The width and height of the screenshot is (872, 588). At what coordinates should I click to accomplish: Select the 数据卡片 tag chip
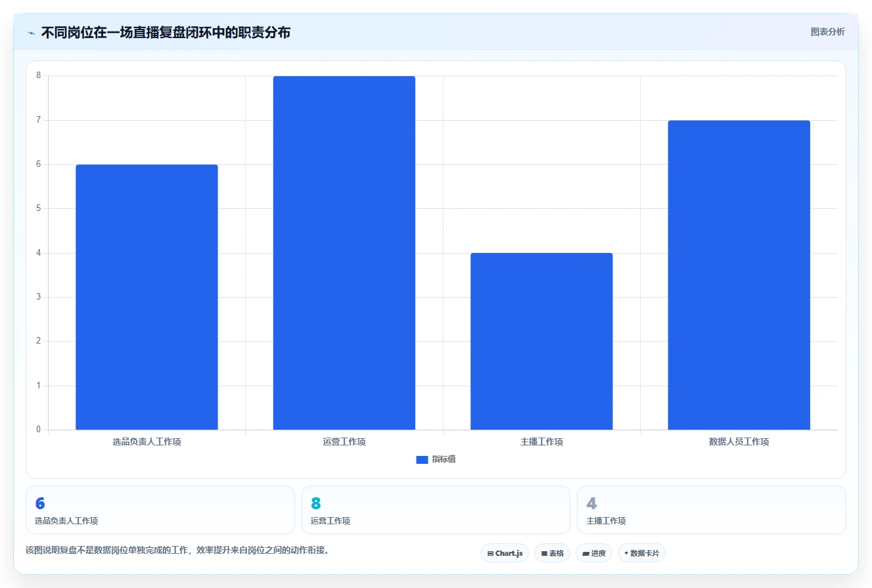click(x=641, y=553)
